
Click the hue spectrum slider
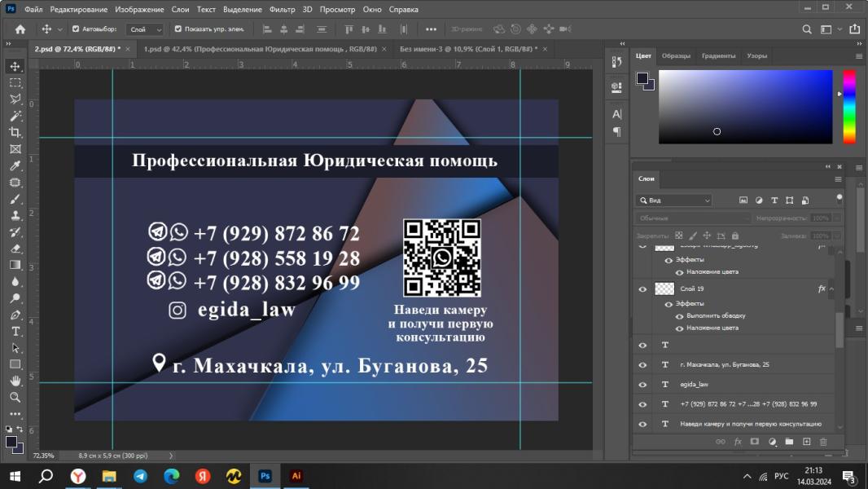[849, 107]
